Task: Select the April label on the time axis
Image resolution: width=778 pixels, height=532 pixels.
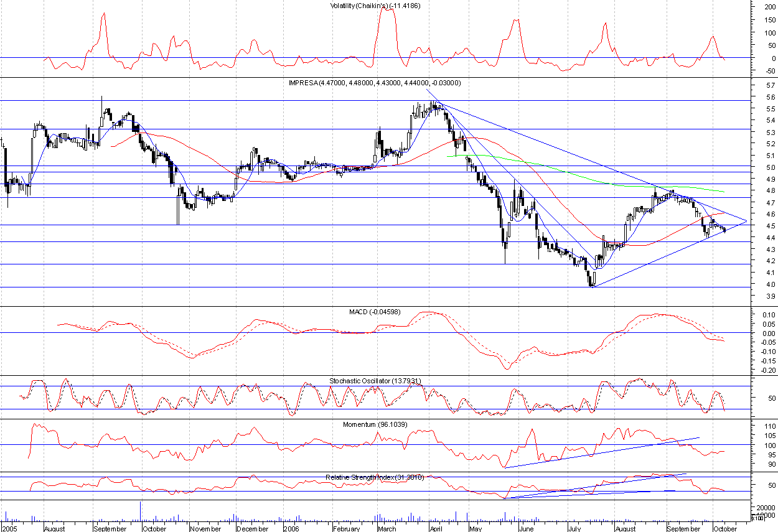Action: click(436, 528)
